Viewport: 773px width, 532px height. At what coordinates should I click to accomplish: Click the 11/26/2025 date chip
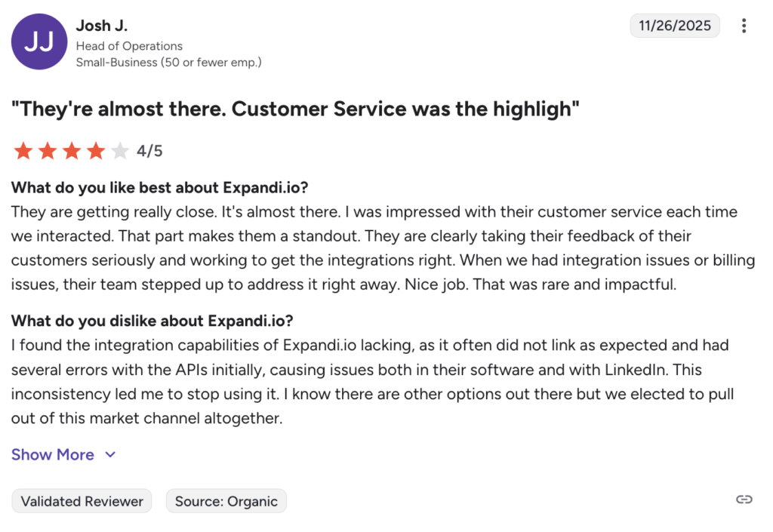point(675,25)
